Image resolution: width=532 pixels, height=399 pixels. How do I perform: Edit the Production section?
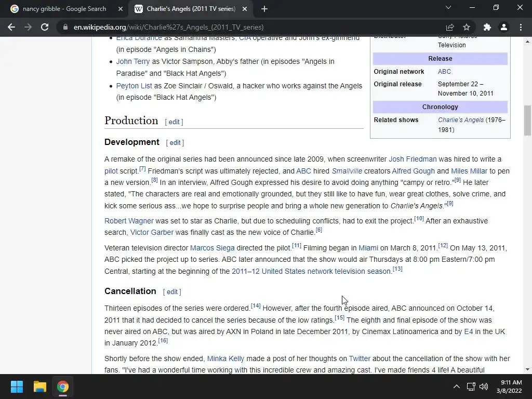tap(174, 122)
